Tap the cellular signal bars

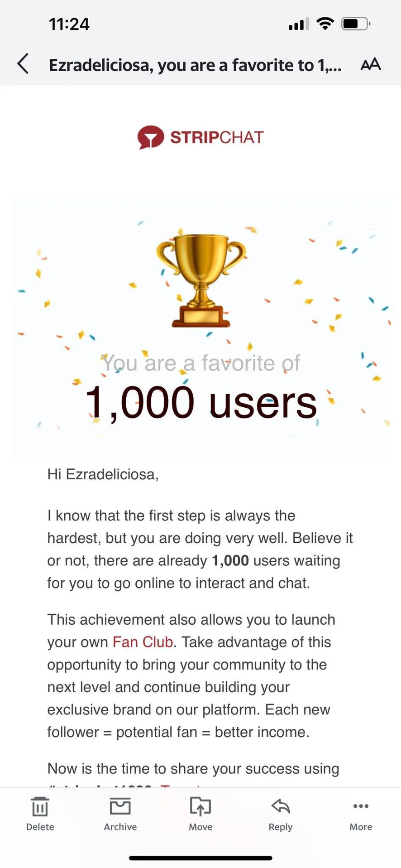click(x=298, y=24)
